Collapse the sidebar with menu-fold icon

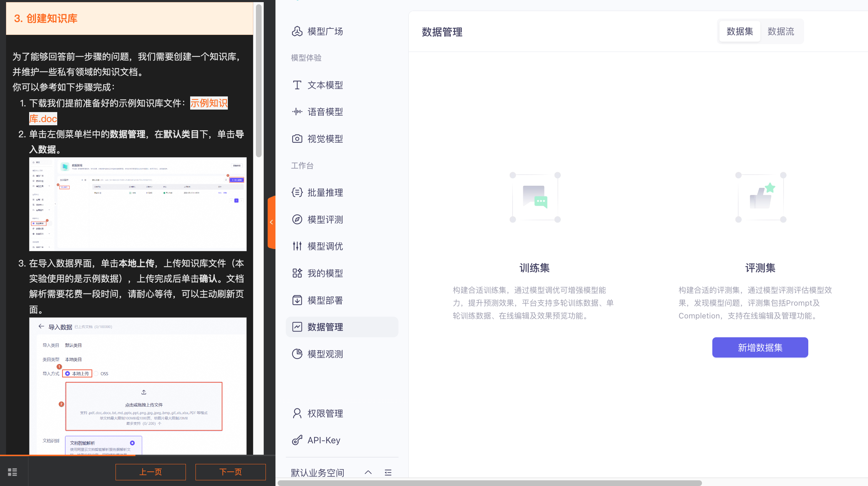(388, 472)
